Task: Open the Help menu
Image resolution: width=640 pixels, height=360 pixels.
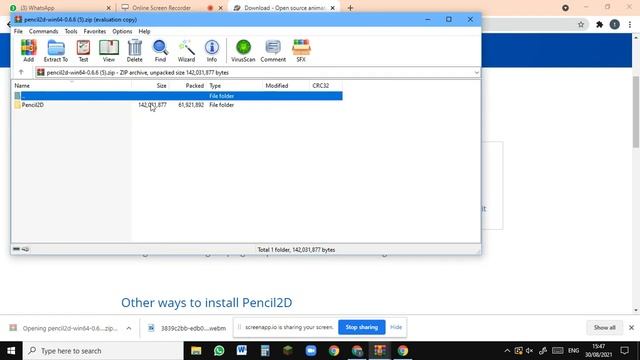Action: tap(144, 31)
